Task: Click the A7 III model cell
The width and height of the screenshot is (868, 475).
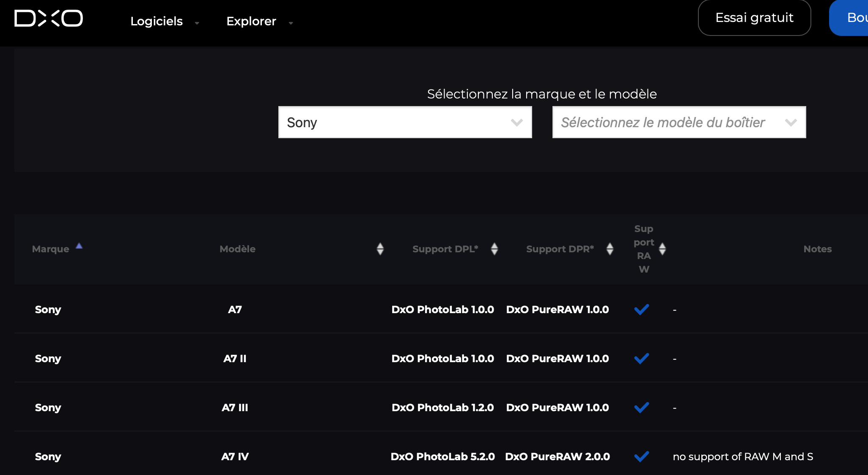Action: coord(235,408)
